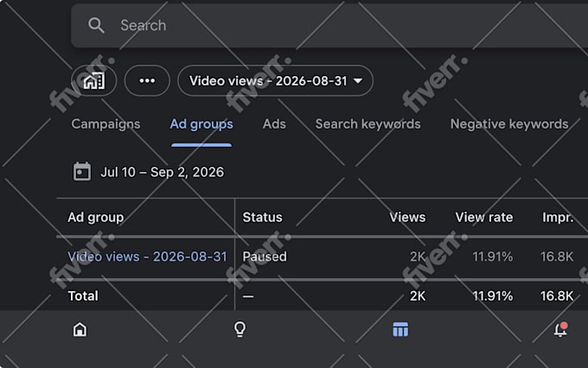Focus the Search input field
This screenshot has width=588, height=368.
pos(329,25)
